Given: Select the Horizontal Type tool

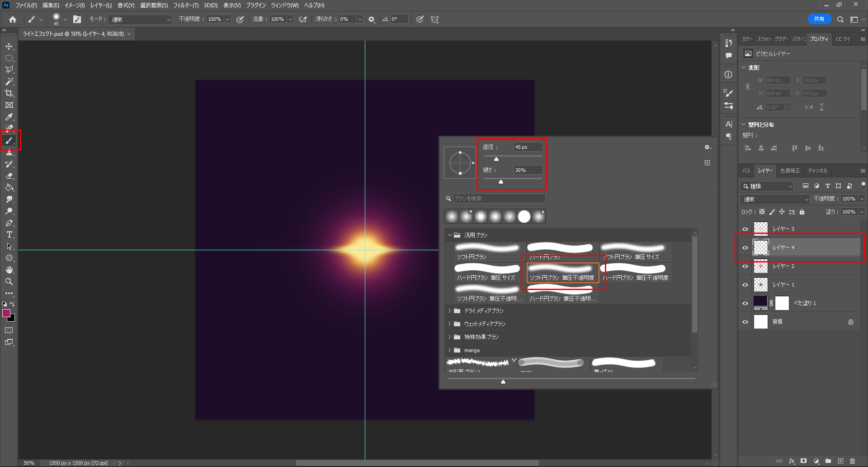Looking at the screenshot, I should 9,235.
